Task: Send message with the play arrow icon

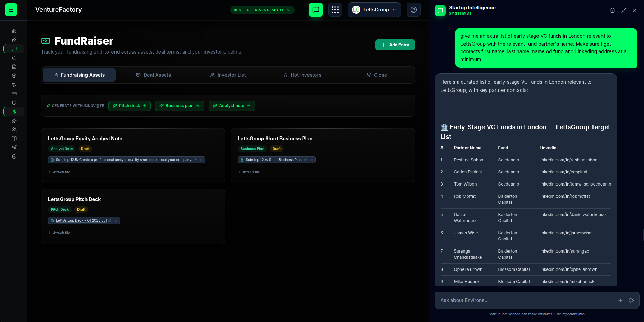Action: pyautogui.click(x=632, y=300)
